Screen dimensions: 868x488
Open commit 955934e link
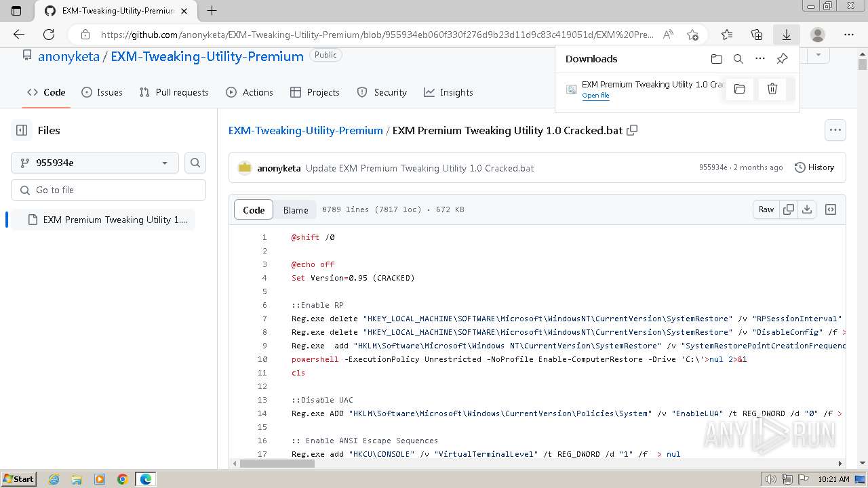(x=713, y=167)
